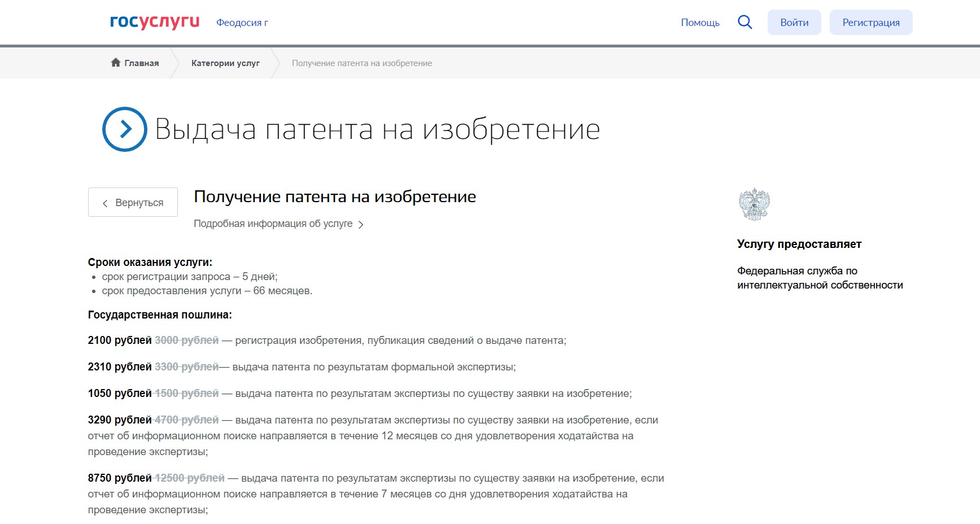
Task: Click the 2100 рублей fee amount
Action: 120,340
